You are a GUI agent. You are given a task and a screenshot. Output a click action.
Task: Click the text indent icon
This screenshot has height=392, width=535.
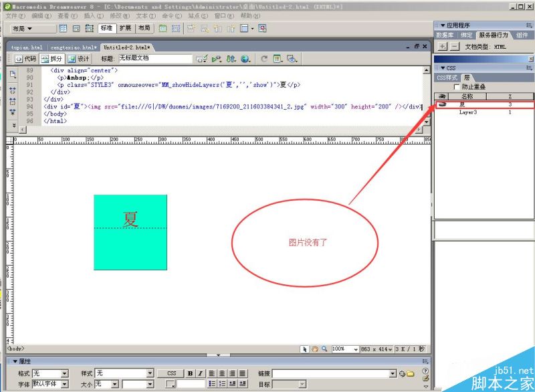(243, 384)
